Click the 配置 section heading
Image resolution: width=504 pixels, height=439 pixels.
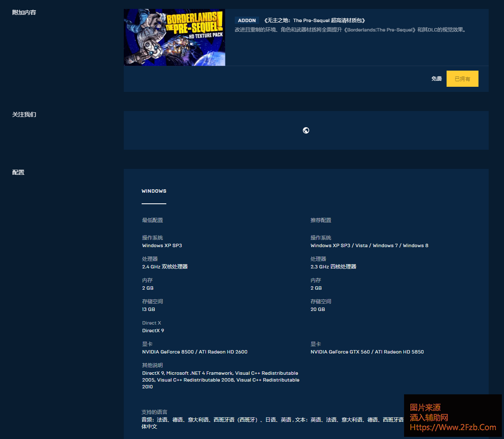(x=18, y=173)
